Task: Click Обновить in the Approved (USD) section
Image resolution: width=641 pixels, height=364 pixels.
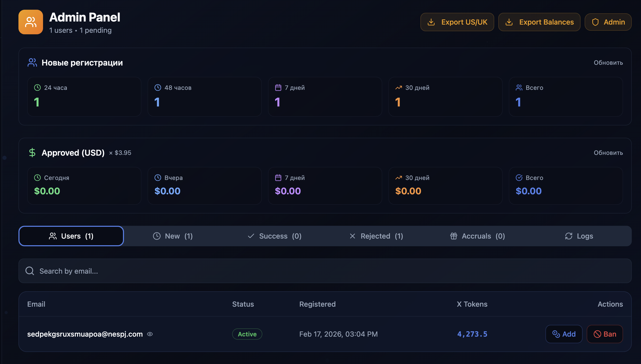Action: point(608,153)
